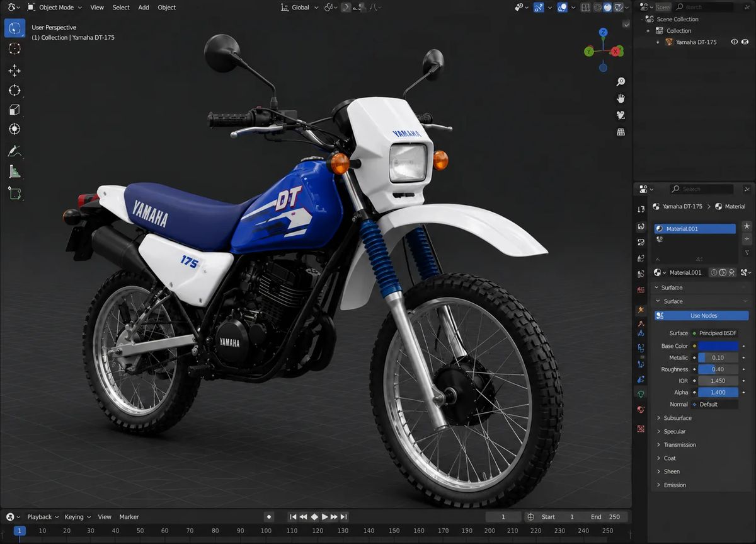Image resolution: width=756 pixels, height=544 pixels.
Task: Expand the Coat panel
Action: (670, 458)
